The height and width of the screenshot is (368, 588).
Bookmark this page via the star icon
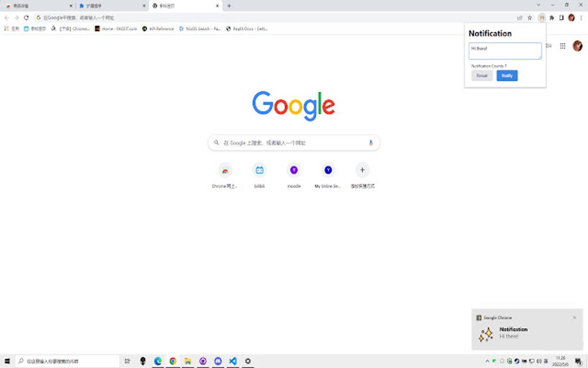(529, 17)
